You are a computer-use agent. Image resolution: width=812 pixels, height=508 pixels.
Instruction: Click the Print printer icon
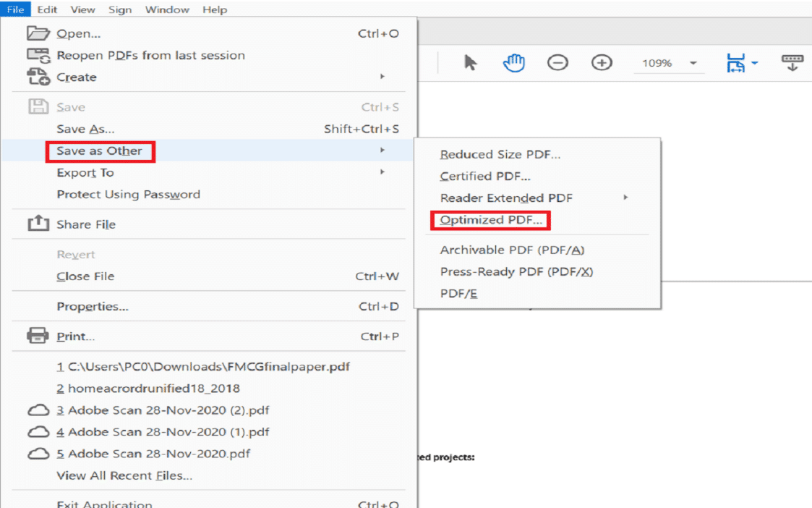38,336
